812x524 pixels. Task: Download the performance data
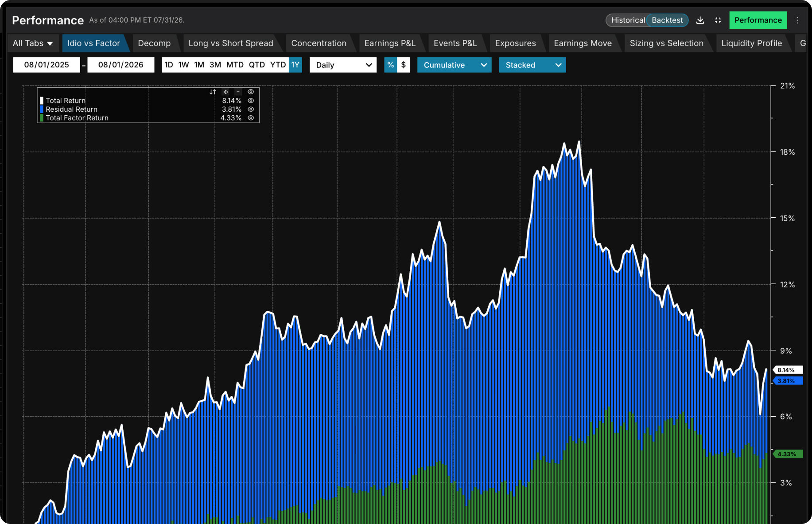700,20
